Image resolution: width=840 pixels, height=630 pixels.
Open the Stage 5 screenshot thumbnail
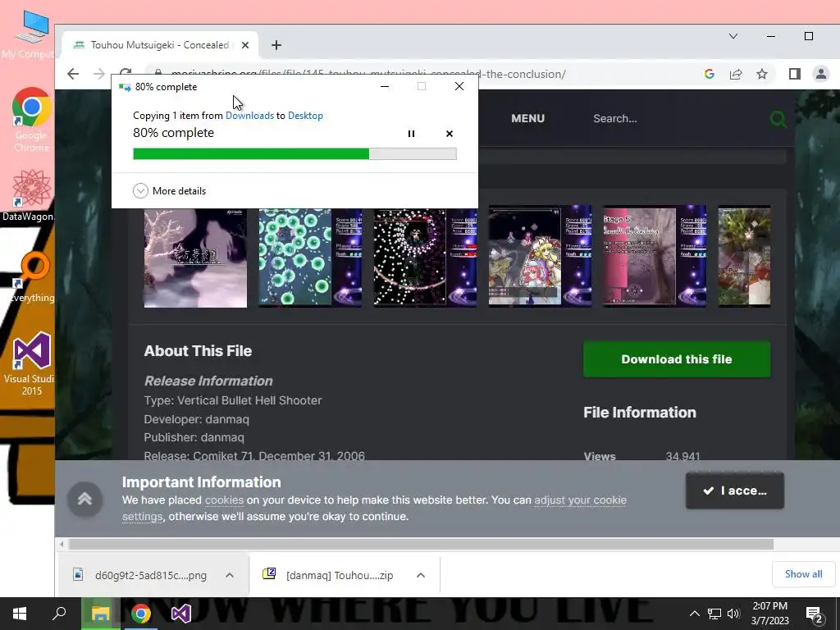click(x=655, y=256)
